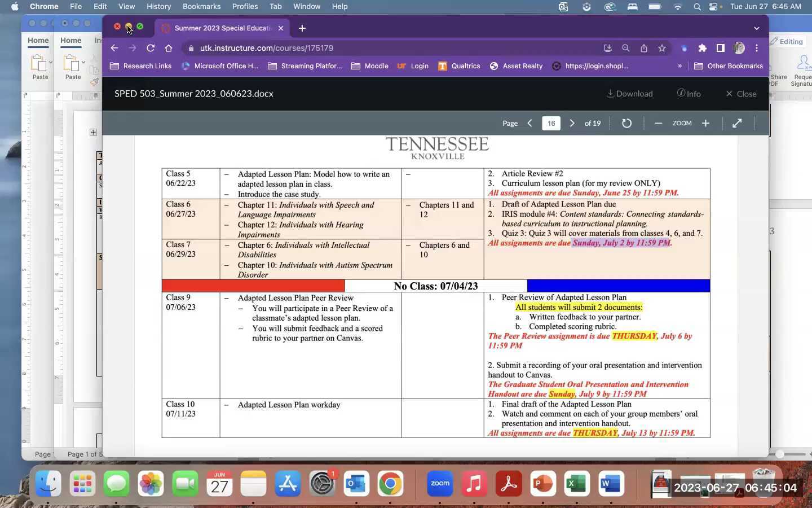Go to the next document page
The width and height of the screenshot is (812, 508).
pyautogui.click(x=572, y=123)
